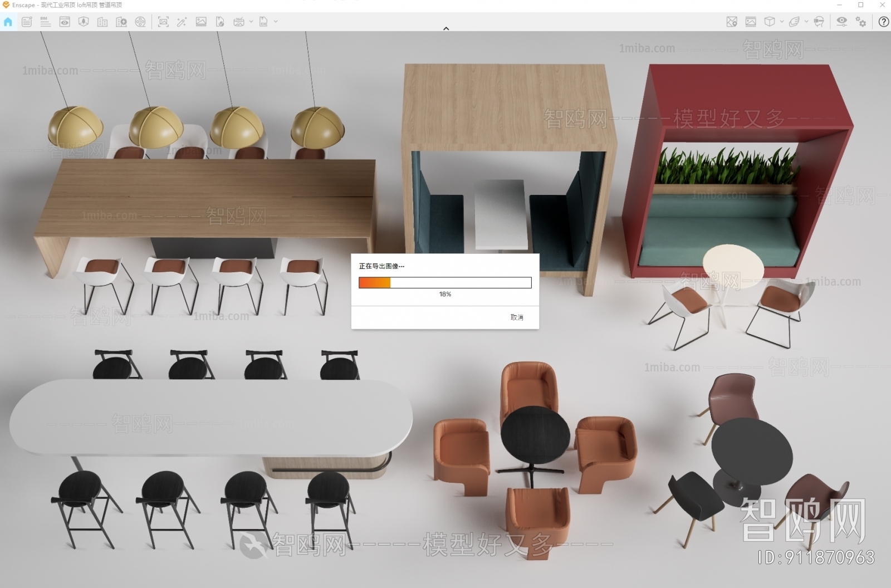The width and height of the screenshot is (891, 588).
Task: Open the help question mark button
Action: (x=883, y=22)
